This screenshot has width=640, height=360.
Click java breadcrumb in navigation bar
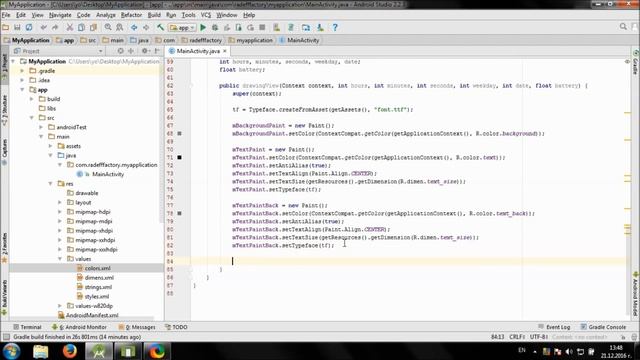click(140, 40)
